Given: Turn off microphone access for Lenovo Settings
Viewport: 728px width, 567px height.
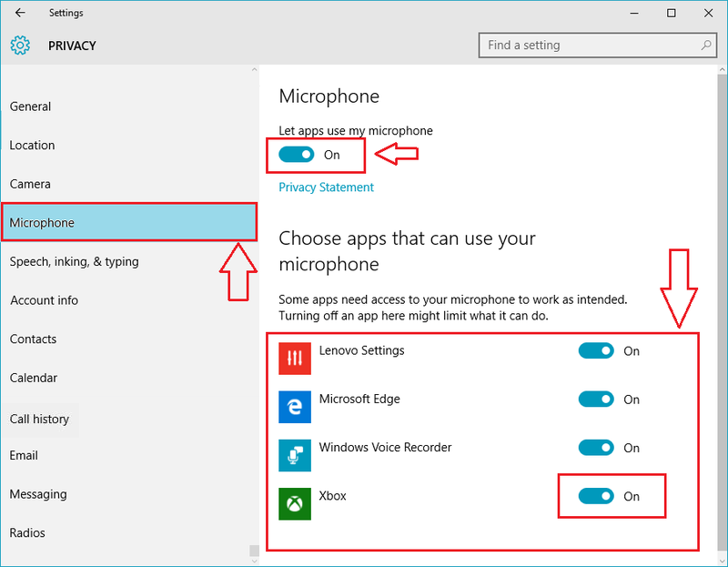Looking at the screenshot, I should pos(596,351).
